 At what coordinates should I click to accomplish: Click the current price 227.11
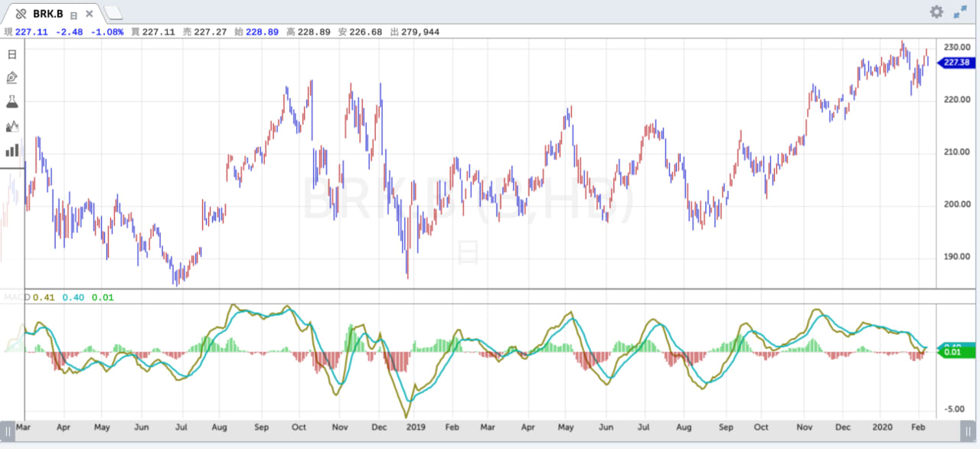pyautogui.click(x=31, y=32)
